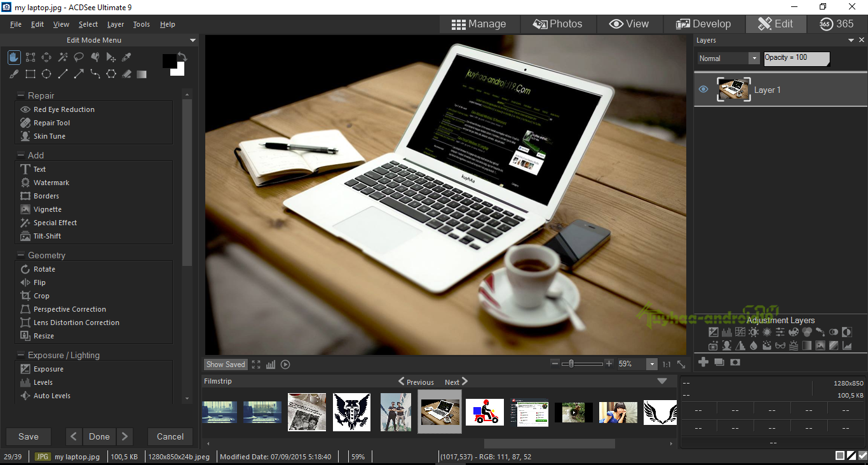This screenshot has height=465, width=868.
Task: Pick the Ellipse shape tool
Action: [46, 74]
